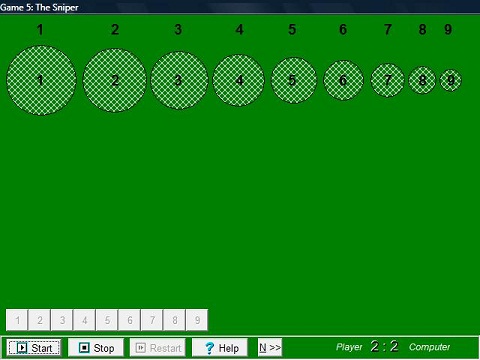Aim at target circle 5
Screen dimensions: 480x360
294,80
